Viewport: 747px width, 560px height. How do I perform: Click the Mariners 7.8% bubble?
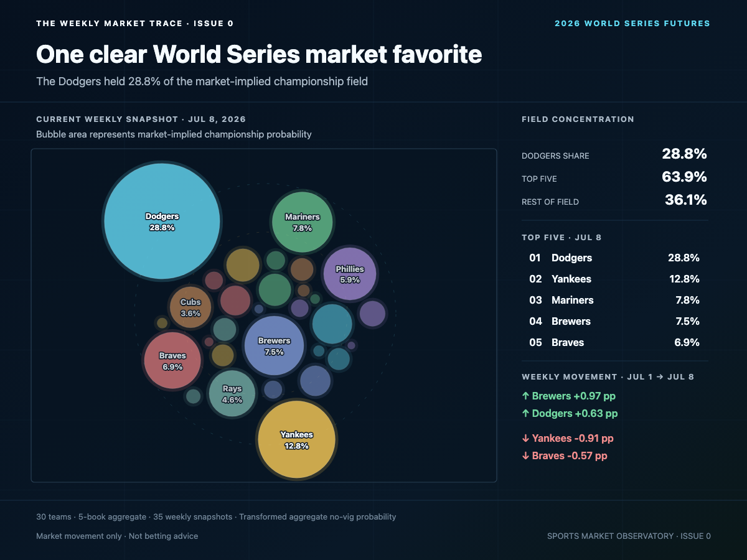click(302, 222)
